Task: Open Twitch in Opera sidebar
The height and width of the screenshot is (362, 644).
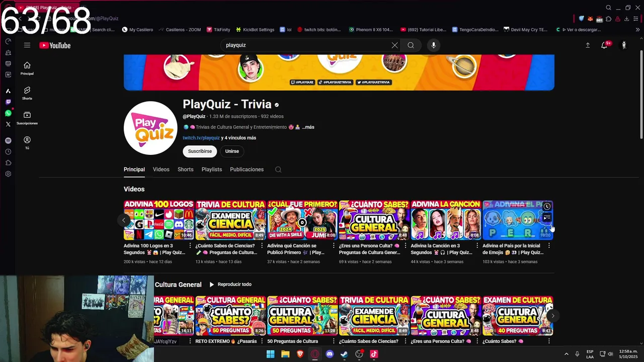Action: pyautogui.click(x=8, y=102)
